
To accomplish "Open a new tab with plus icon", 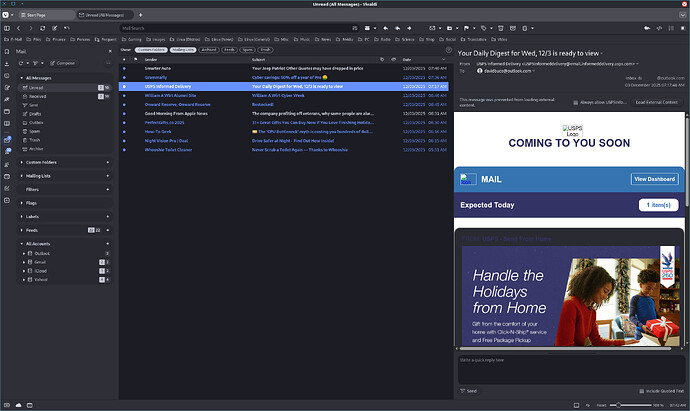I will click(x=140, y=15).
